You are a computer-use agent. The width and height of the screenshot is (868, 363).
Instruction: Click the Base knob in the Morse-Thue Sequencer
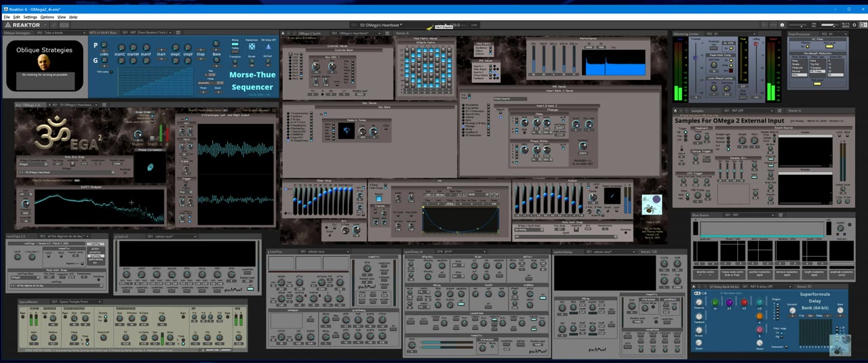coord(216,45)
